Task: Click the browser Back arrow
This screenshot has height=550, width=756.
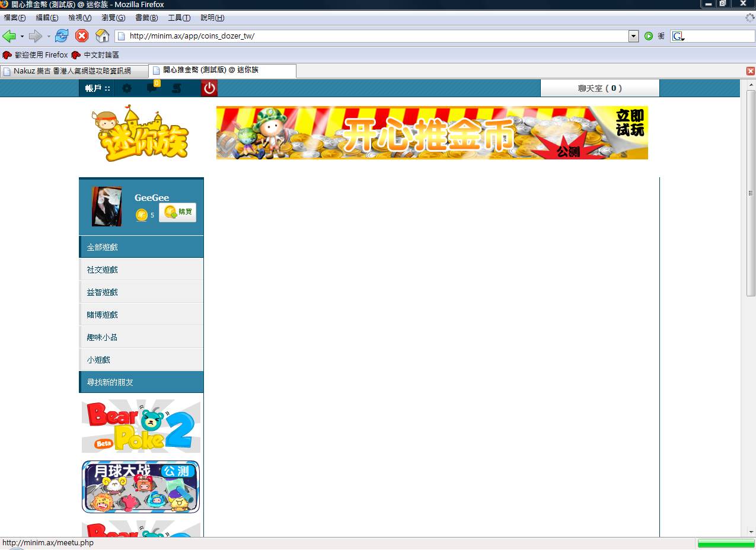Action: [9, 36]
